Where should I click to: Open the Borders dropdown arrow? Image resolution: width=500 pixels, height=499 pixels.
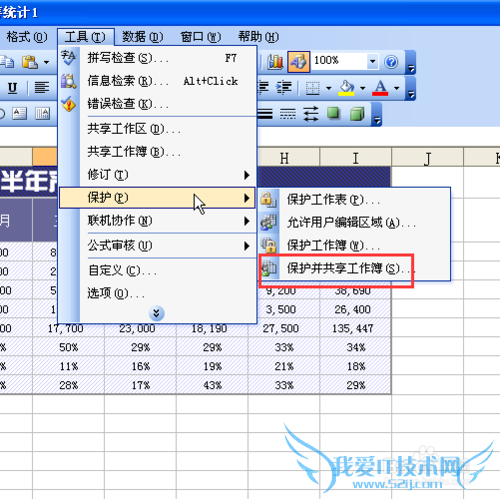329,88
